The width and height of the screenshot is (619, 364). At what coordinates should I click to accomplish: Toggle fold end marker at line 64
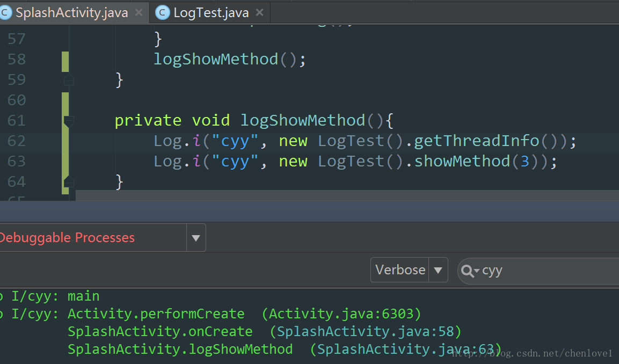[x=69, y=181]
